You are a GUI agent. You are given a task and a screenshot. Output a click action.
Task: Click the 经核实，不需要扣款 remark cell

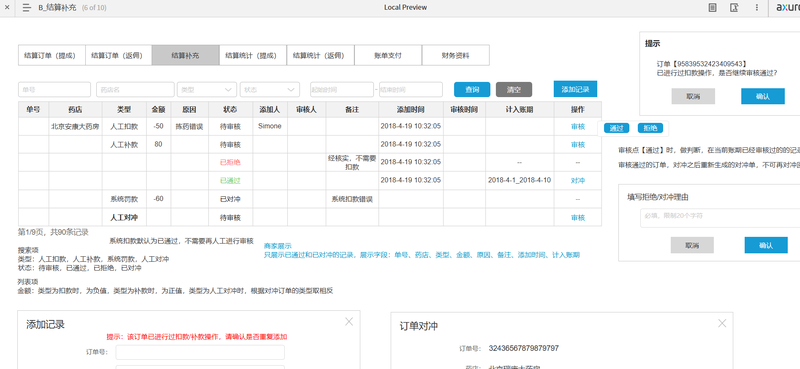pos(352,162)
